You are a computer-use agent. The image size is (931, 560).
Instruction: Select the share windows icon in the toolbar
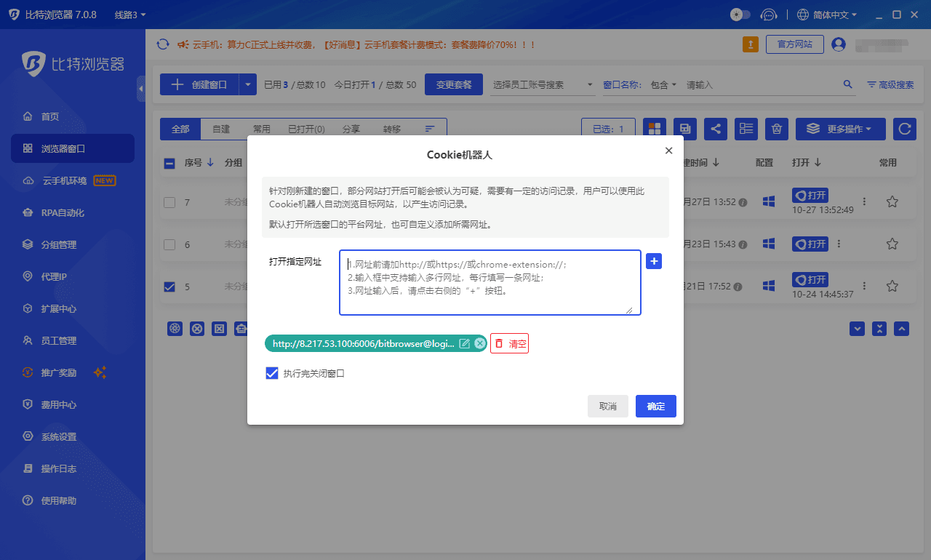tap(715, 129)
